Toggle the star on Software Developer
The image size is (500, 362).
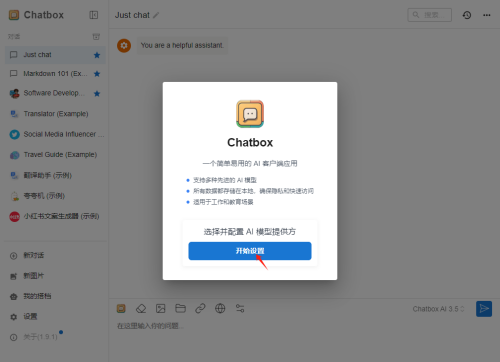point(97,93)
